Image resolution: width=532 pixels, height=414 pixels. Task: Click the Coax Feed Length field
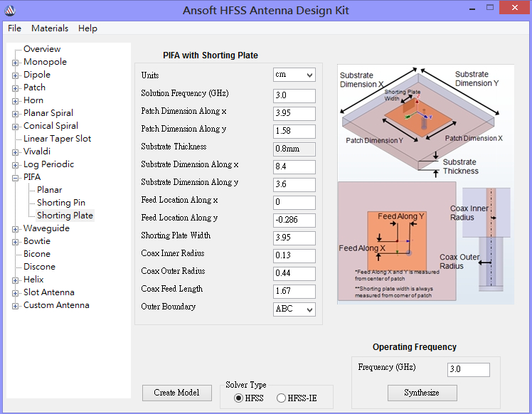pos(294,291)
